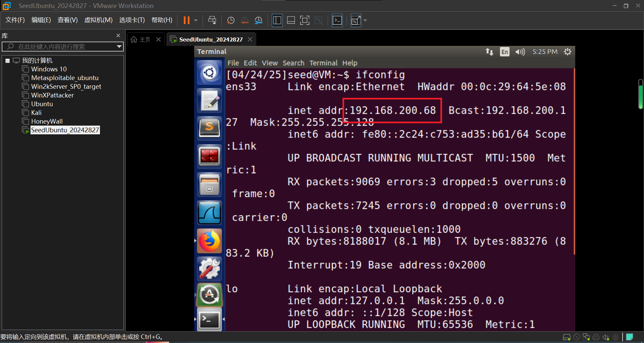Click the network adapter status icon
Viewport: 644px width, 343px height.
(x=586, y=337)
